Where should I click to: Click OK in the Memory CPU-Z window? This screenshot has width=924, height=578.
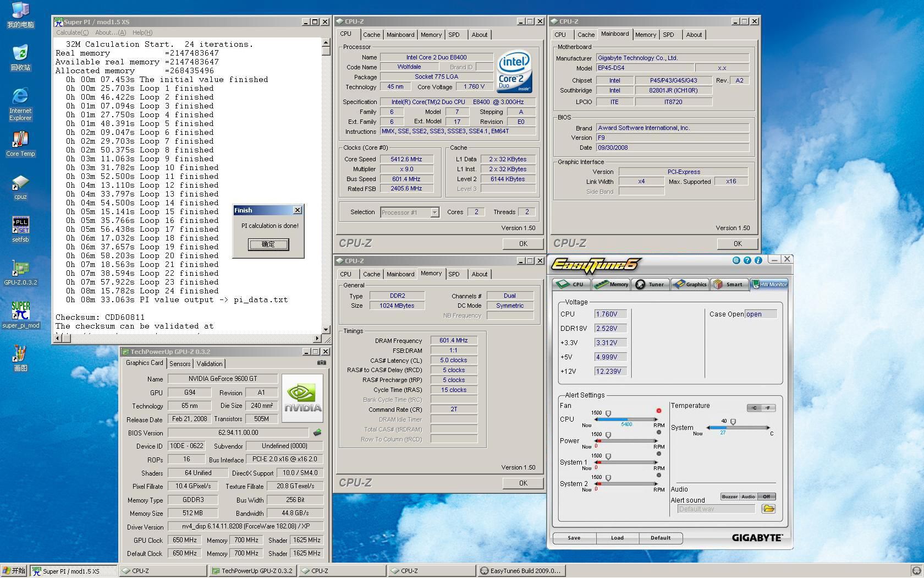pyautogui.click(x=523, y=483)
